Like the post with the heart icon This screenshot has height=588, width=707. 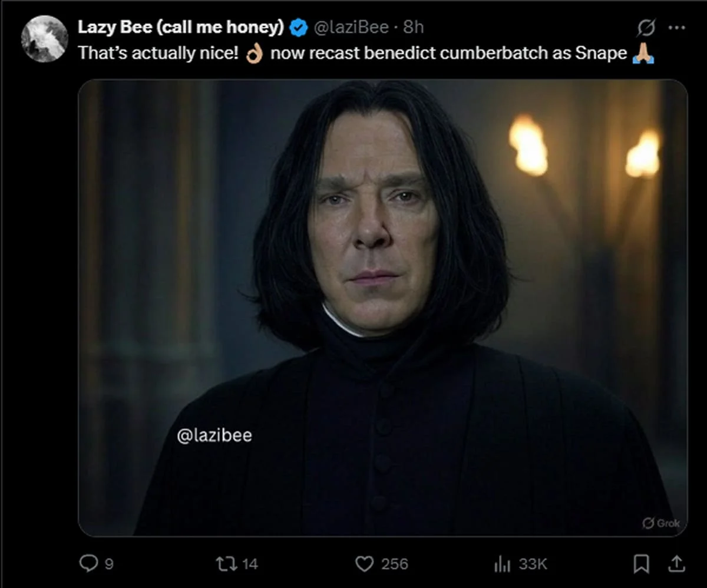pyautogui.click(x=365, y=564)
